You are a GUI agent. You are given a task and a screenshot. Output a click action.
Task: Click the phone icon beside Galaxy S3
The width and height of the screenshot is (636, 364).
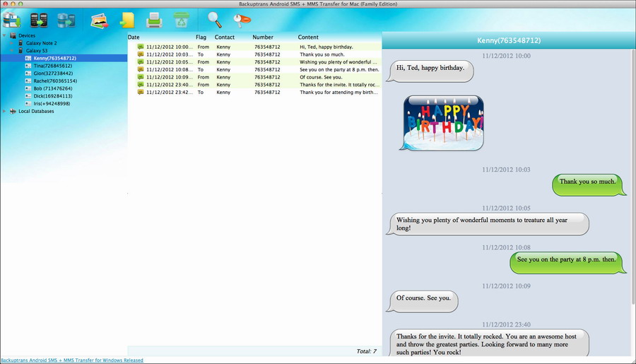click(20, 51)
